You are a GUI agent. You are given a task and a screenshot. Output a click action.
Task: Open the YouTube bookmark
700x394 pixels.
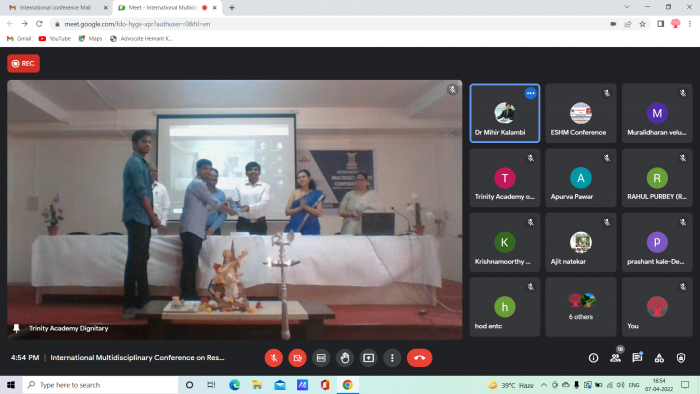point(55,39)
